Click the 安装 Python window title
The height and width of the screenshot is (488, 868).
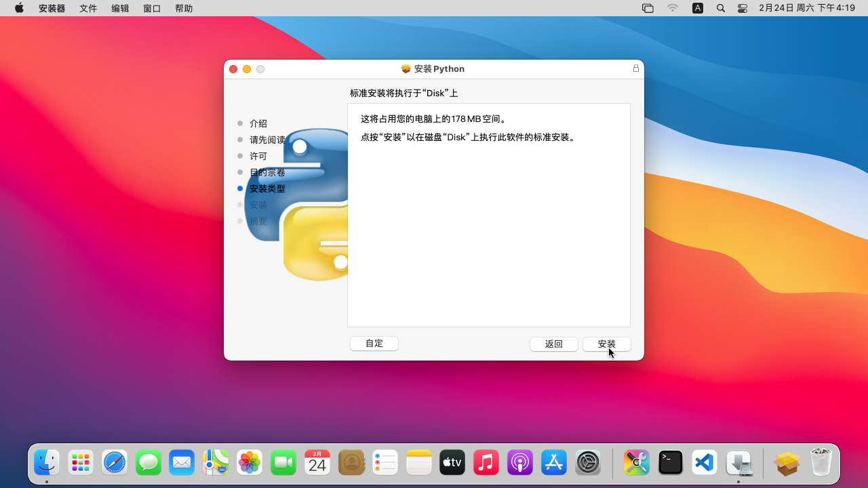pyautogui.click(x=439, y=68)
